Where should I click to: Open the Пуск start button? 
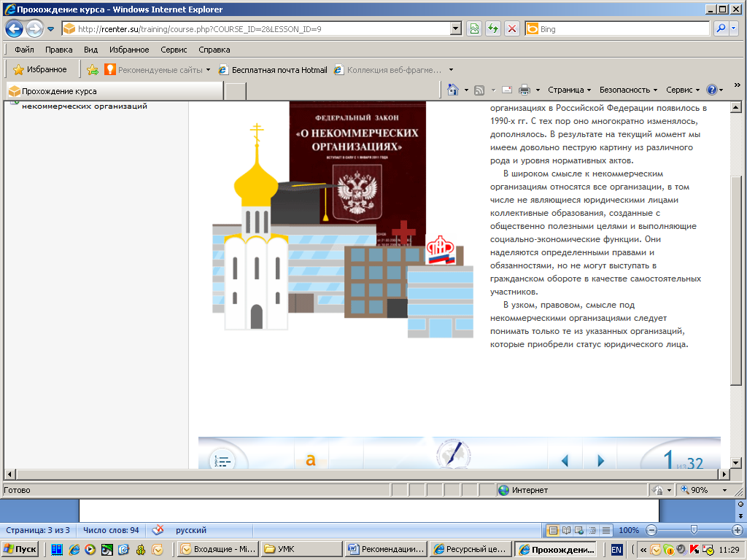click(20, 549)
